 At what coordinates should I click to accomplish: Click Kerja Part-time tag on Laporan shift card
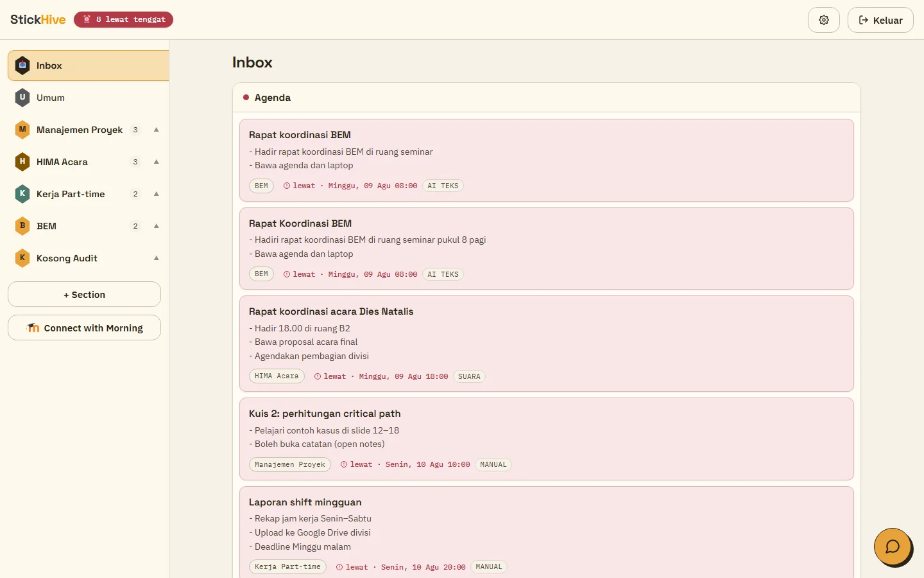pos(287,567)
